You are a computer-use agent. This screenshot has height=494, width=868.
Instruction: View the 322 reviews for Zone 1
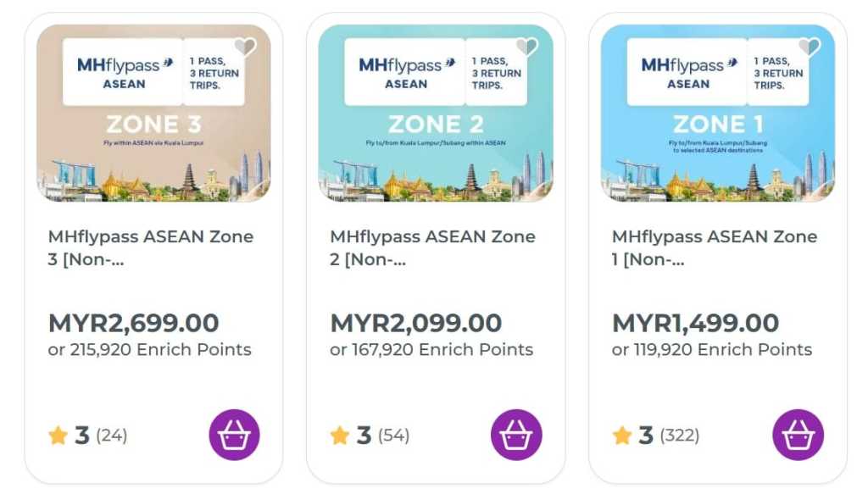click(679, 436)
